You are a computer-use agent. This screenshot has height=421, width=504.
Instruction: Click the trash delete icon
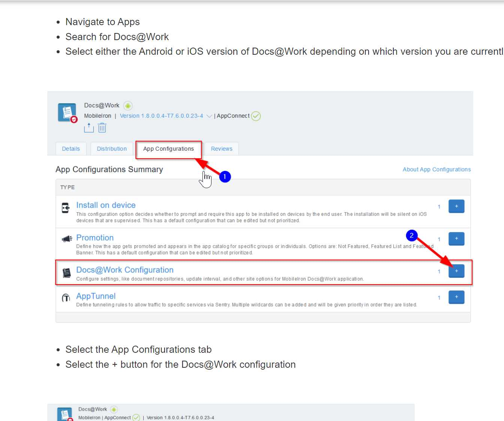[x=102, y=128]
